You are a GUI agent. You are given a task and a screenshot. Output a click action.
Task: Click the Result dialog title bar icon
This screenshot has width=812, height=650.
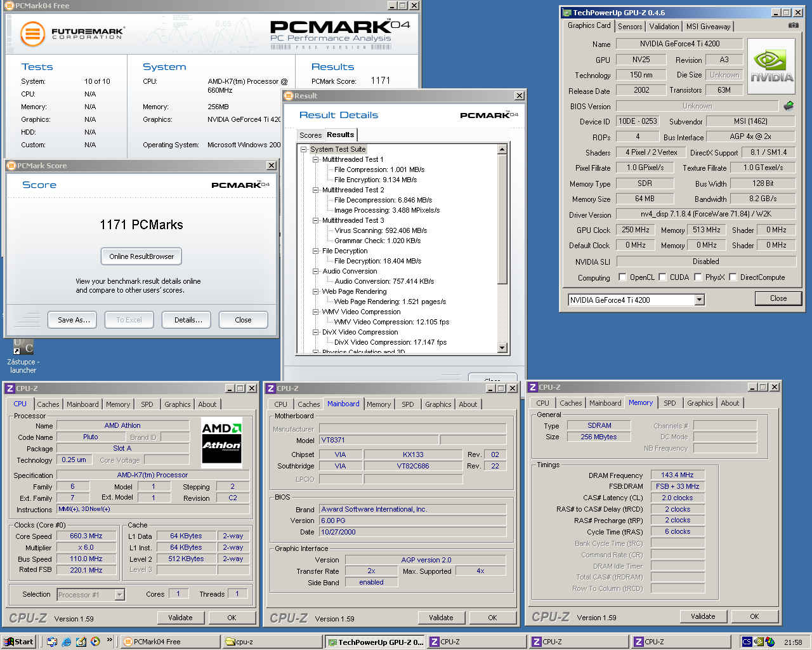point(289,96)
